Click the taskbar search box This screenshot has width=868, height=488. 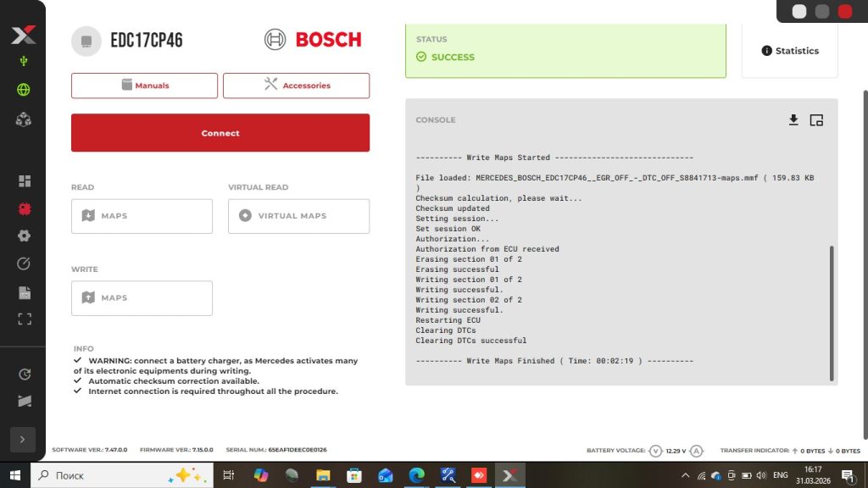pyautogui.click(x=122, y=475)
